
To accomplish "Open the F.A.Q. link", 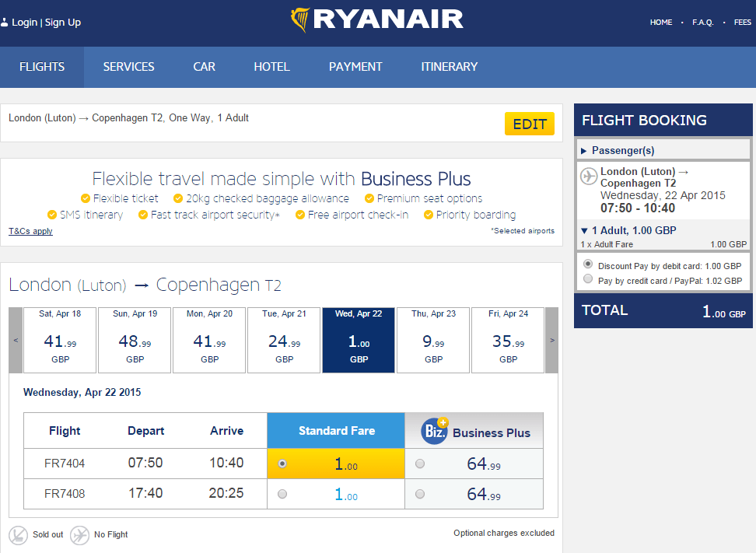I will tap(703, 23).
